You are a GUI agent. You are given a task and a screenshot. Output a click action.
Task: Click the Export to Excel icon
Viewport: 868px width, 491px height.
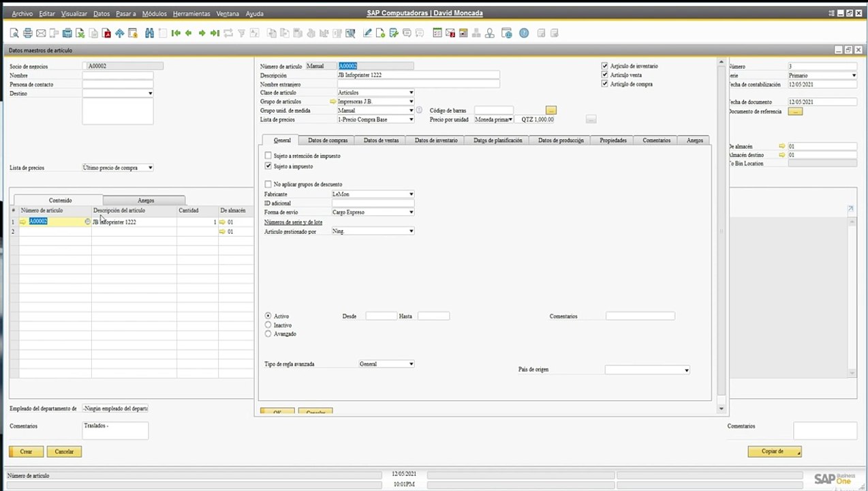[80, 33]
